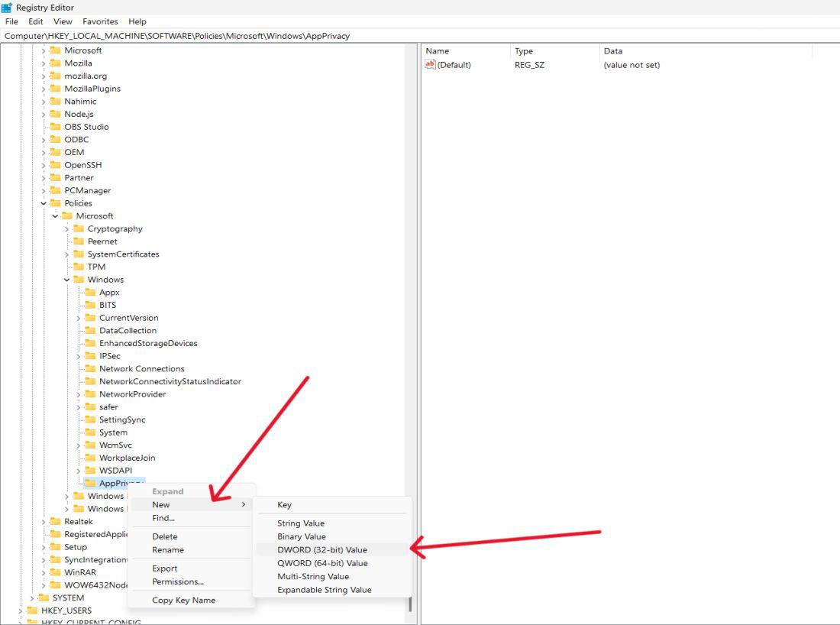Click the Policies folder icon
Viewport: 840px width, 625px height.
55,202
